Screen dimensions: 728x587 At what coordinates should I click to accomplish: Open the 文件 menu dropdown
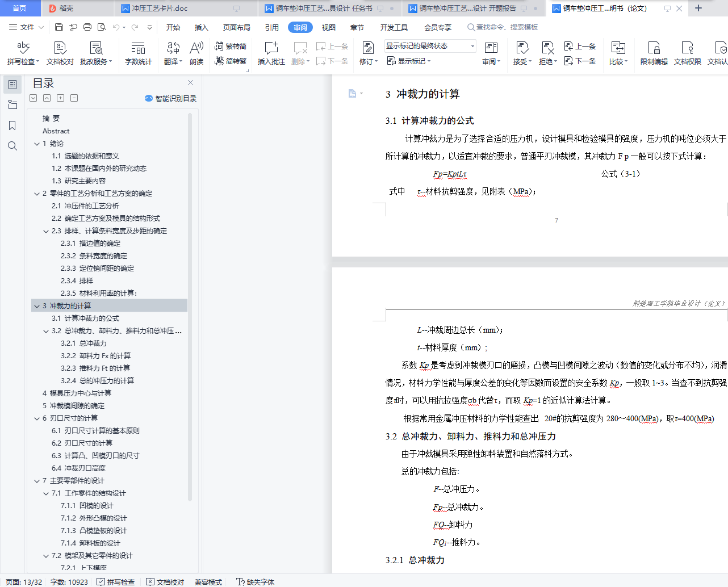click(x=26, y=27)
